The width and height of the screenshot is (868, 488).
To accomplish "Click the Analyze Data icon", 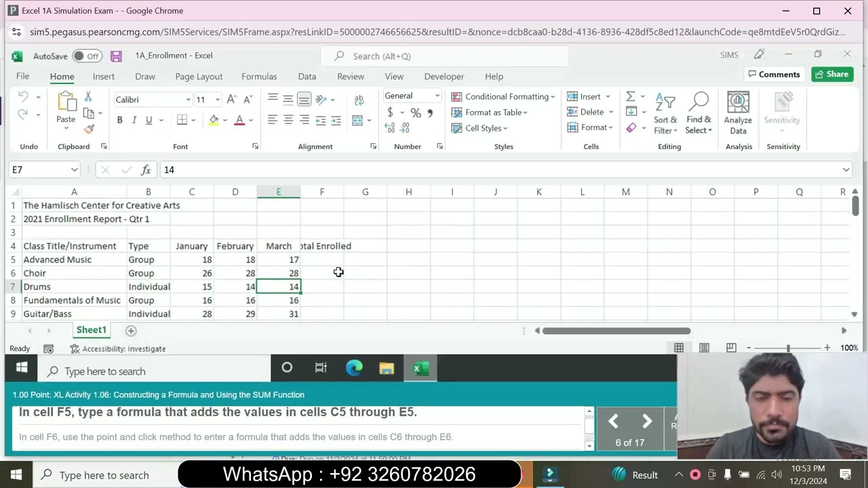I will point(738,113).
